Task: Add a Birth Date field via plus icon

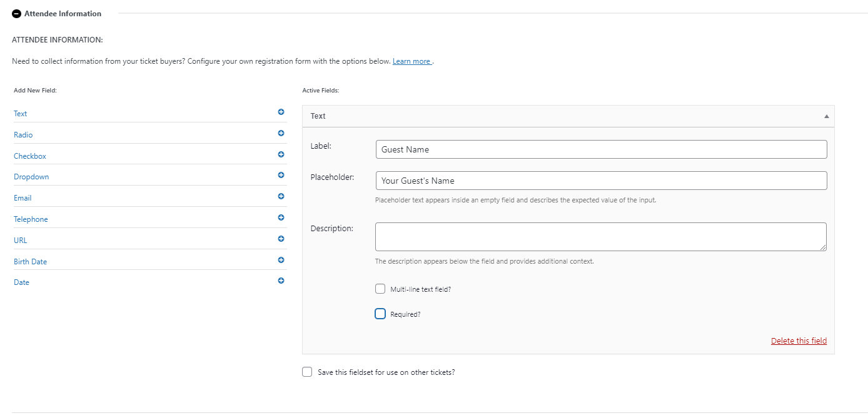Action: click(x=281, y=259)
